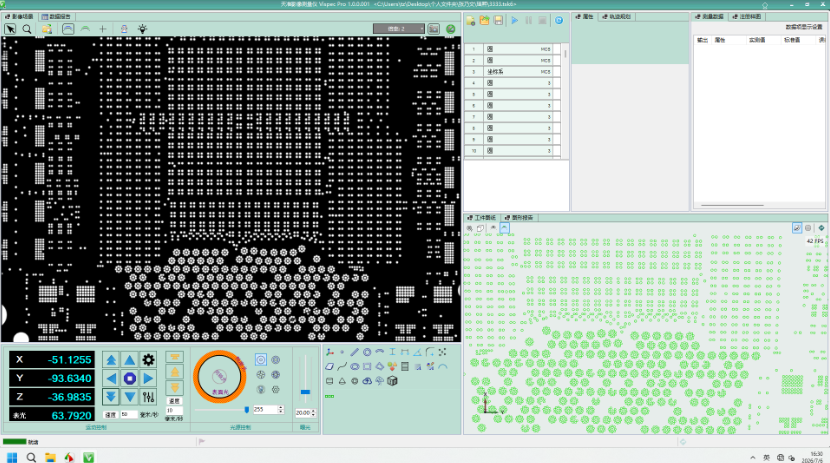Open lighting options via lightbulb icon
Viewport: 830px width, 463px height.
click(142, 29)
